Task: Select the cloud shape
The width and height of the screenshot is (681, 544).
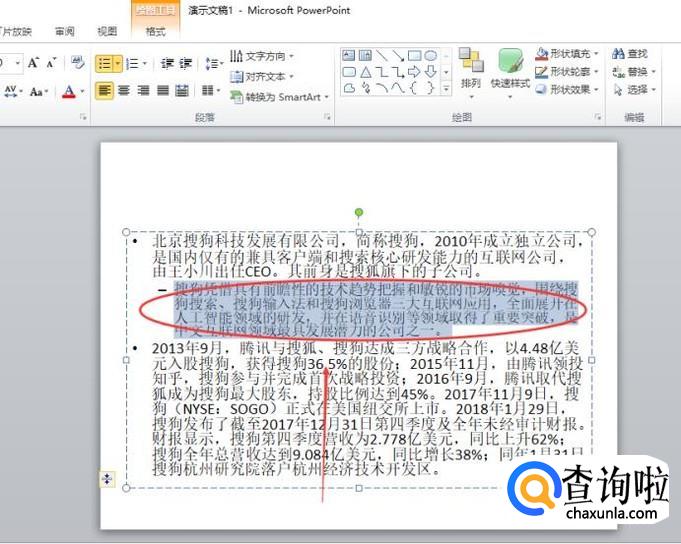Action: [349, 88]
